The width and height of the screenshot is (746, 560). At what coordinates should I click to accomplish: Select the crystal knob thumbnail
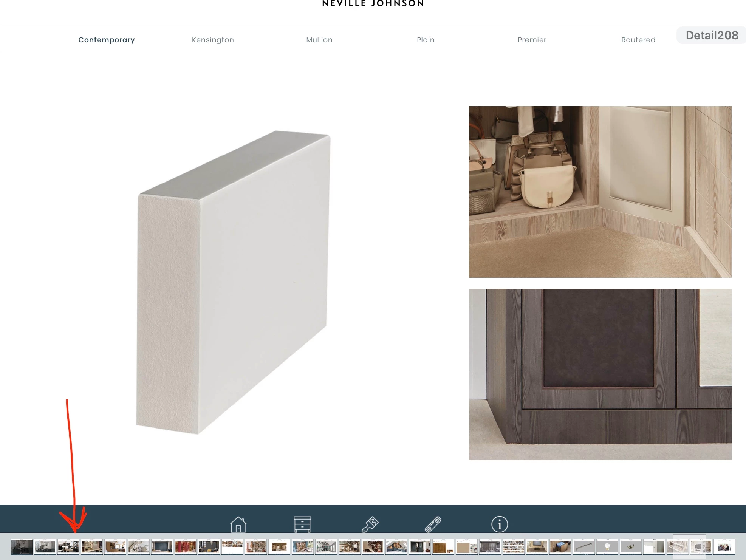(607, 547)
